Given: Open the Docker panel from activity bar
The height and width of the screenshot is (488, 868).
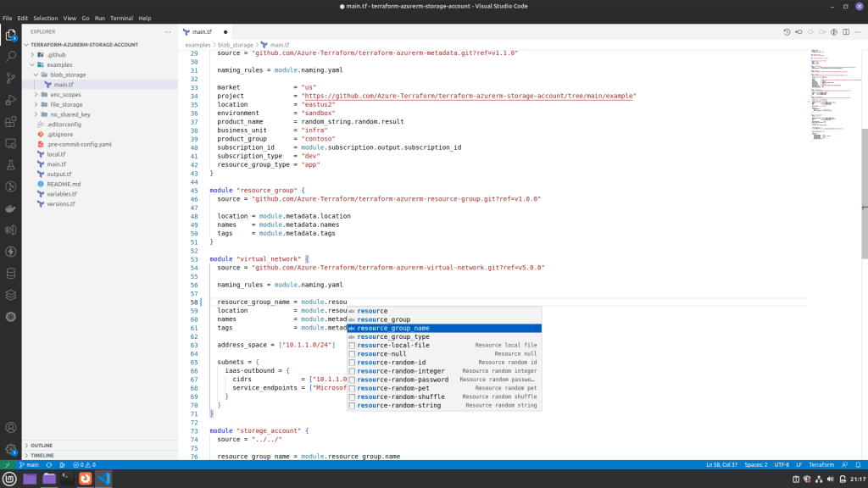Looking at the screenshot, I should 11,208.
